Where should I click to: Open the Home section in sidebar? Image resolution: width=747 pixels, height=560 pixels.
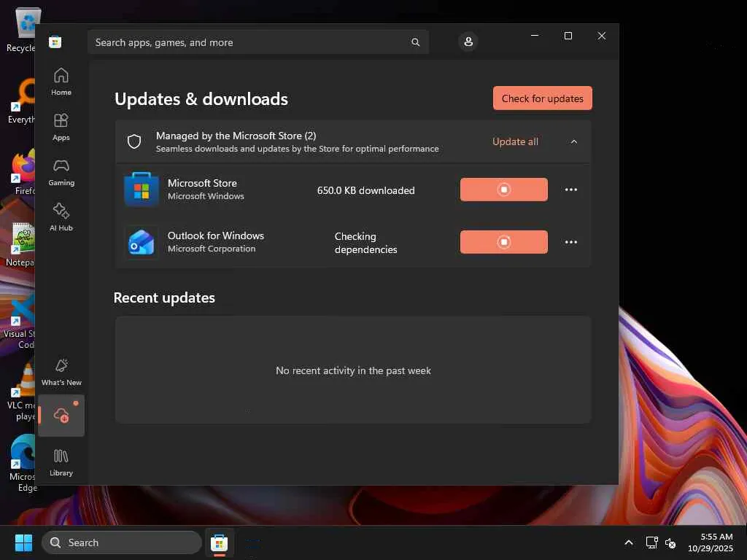(61, 82)
